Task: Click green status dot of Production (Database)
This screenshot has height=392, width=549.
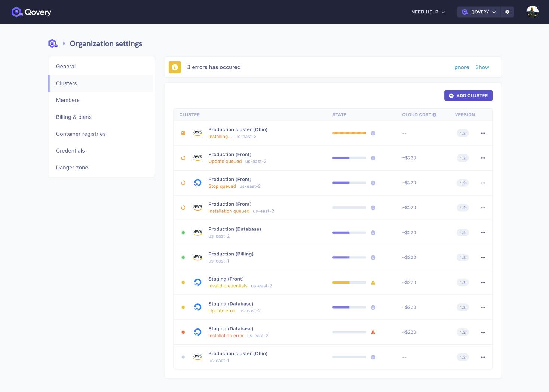Action: (183, 233)
